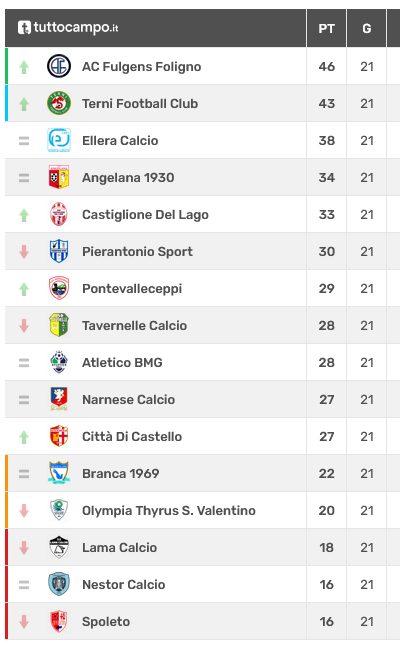Click the green up arrow beside Castiglione Del Lago
This screenshot has width=400, height=656.
pos(24,215)
